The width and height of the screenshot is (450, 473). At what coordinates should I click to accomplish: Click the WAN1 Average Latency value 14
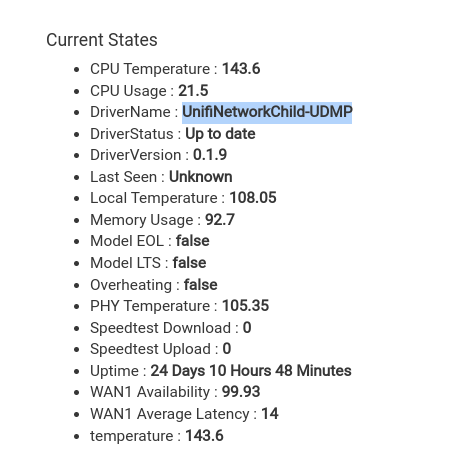pos(270,414)
